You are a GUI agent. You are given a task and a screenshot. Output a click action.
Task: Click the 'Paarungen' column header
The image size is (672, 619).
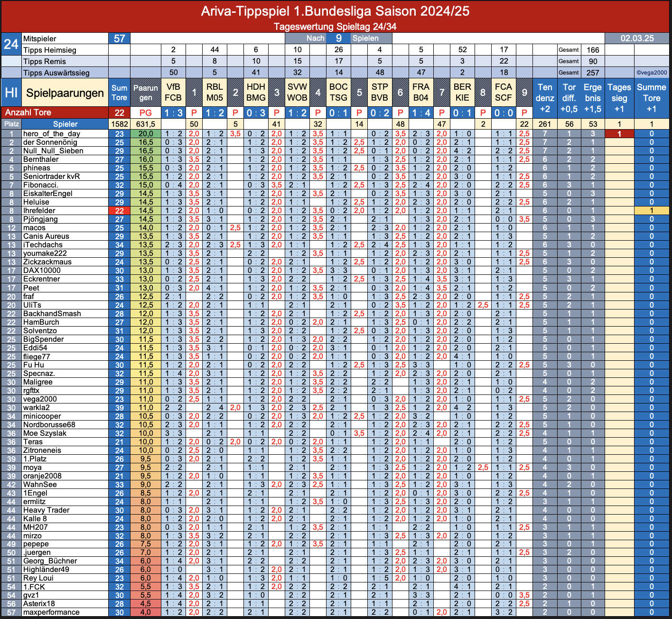146,93
